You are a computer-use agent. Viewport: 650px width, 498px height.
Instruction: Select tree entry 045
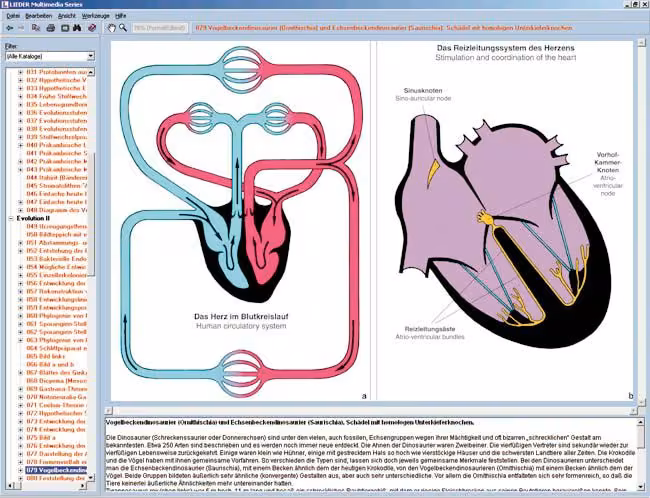[57, 186]
